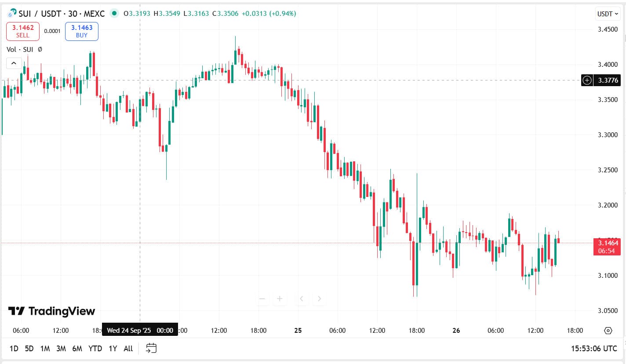
Task: Click the SELL 3.1462 button
Action: (x=23, y=31)
